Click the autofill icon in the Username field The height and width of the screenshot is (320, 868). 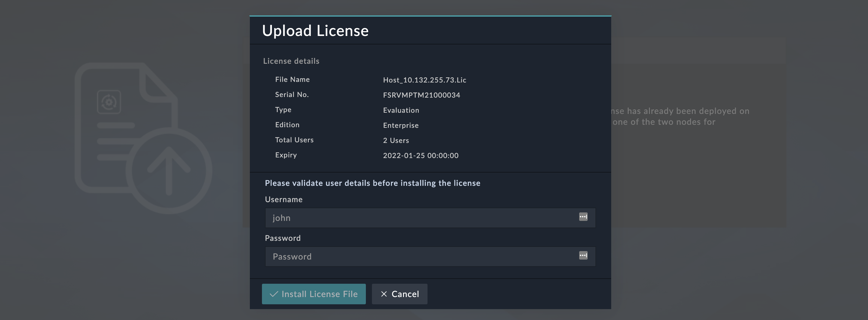[583, 217]
